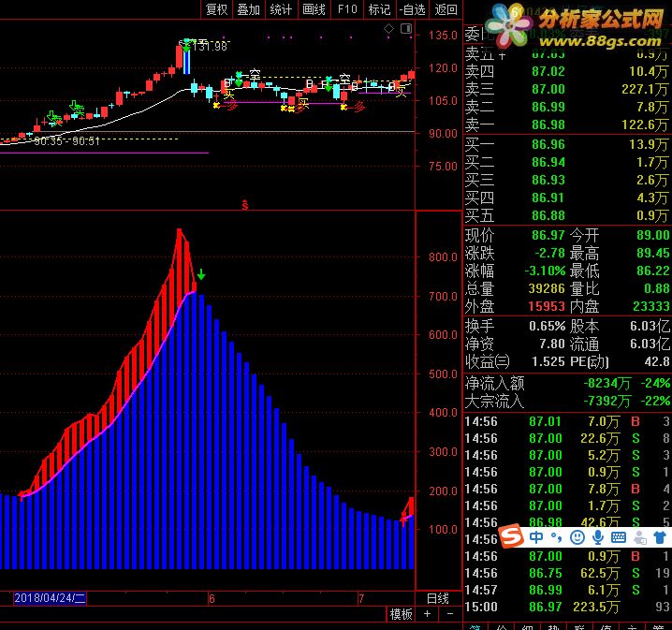Click the 返回 back button
Viewport: 672px width, 630px height.
point(446,9)
